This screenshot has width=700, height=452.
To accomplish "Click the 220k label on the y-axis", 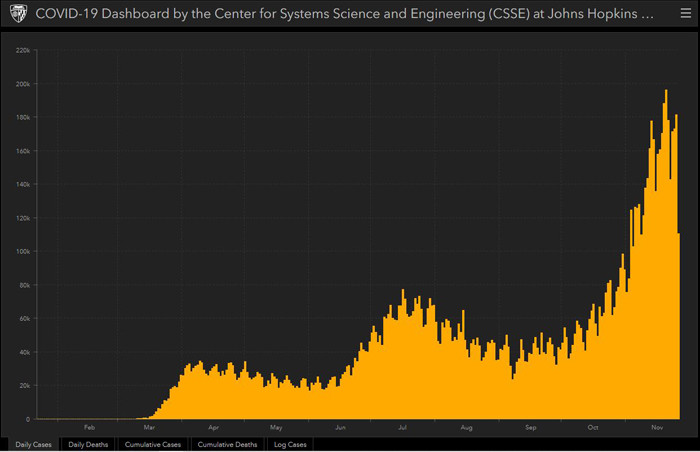I will 24,50.
